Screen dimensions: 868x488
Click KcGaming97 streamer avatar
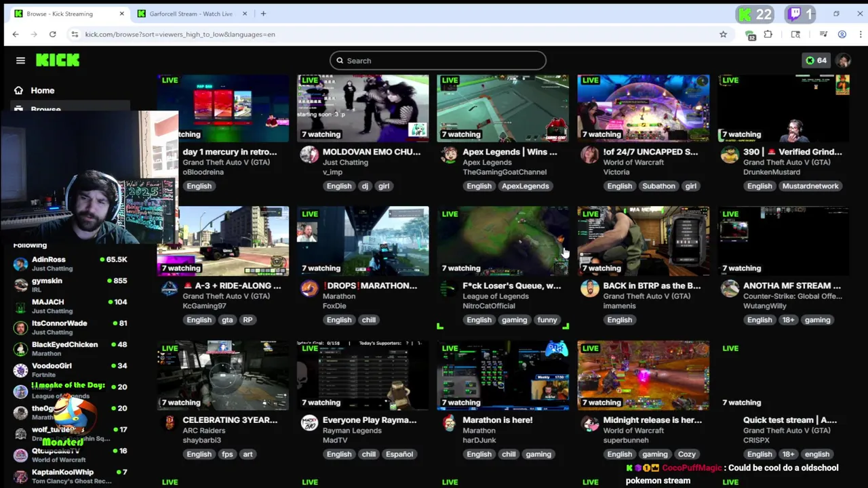[169, 288]
